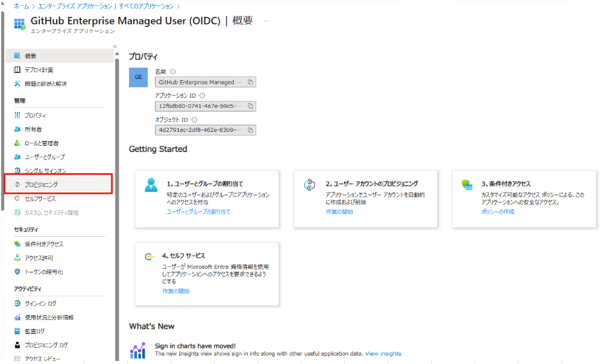
Task: Open the ellipsis more options by title
Action: [x=267, y=20]
